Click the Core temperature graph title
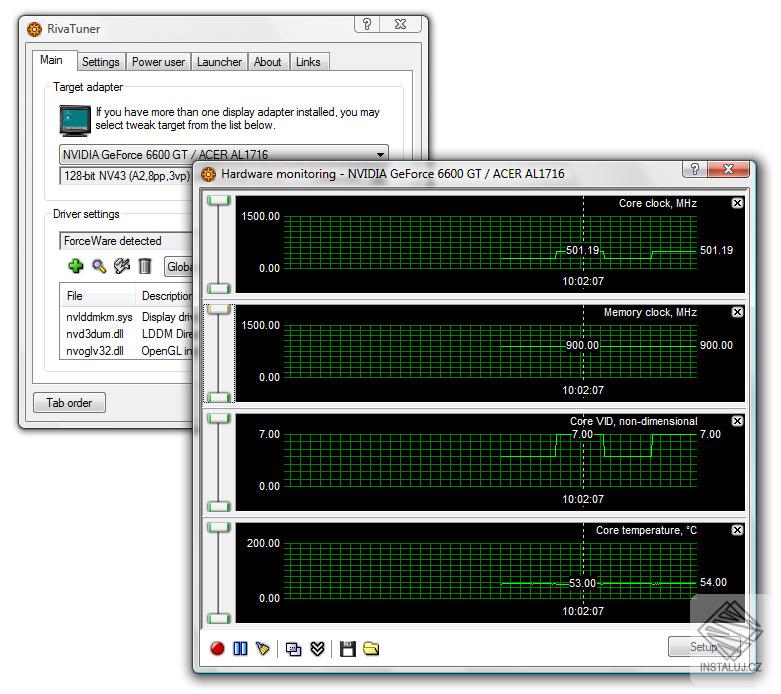 tap(646, 530)
